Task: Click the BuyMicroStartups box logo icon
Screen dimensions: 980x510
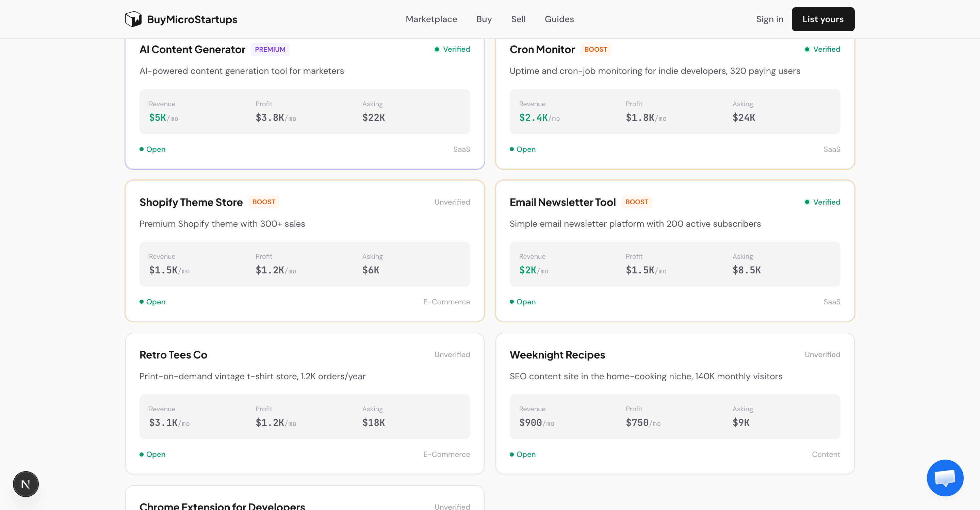Action: click(x=133, y=19)
